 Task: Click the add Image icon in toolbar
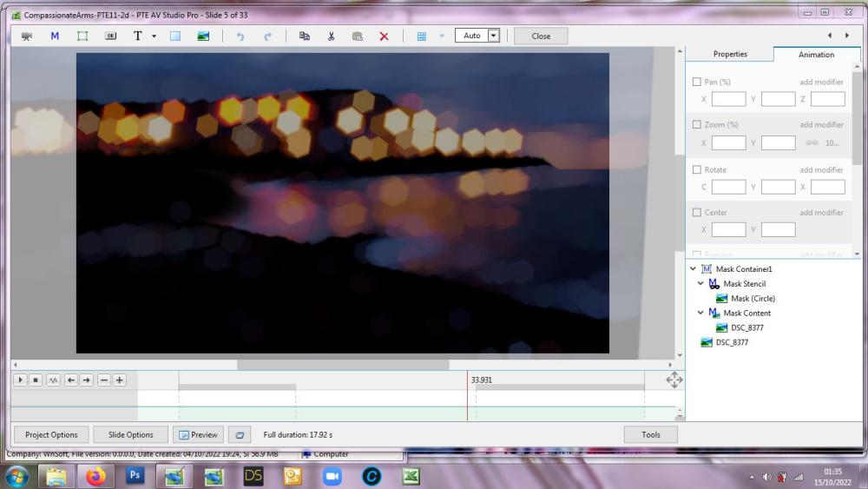pos(203,36)
